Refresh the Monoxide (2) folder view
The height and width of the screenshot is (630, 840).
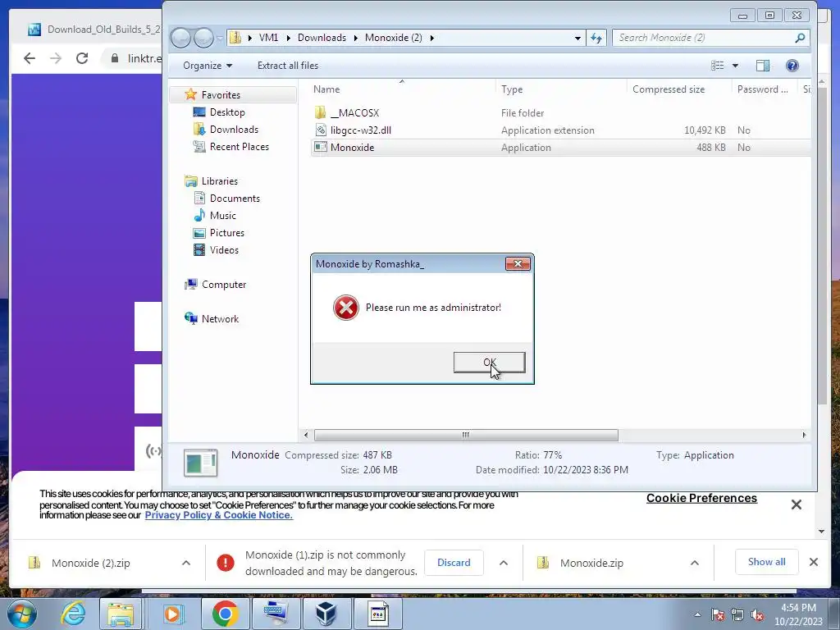click(596, 38)
